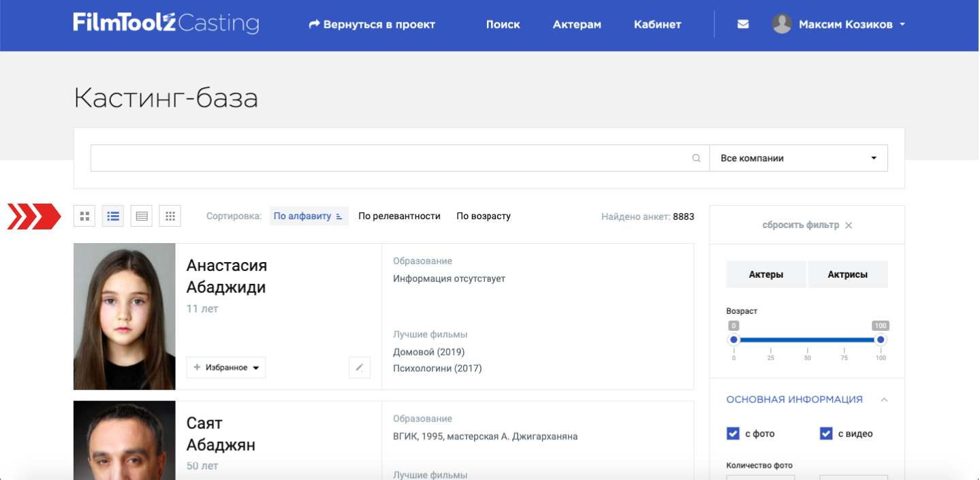Viewport: 980px width, 480px height.
Task: Open the Актерам menu item
Action: pyautogui.click(x=577, y=25)
